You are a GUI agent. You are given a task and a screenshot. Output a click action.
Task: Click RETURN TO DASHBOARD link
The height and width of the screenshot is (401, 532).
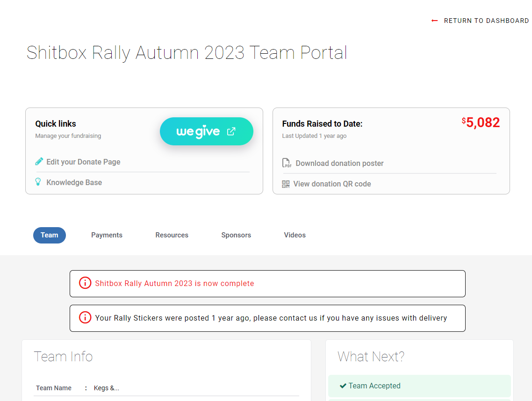pos(480,21)
